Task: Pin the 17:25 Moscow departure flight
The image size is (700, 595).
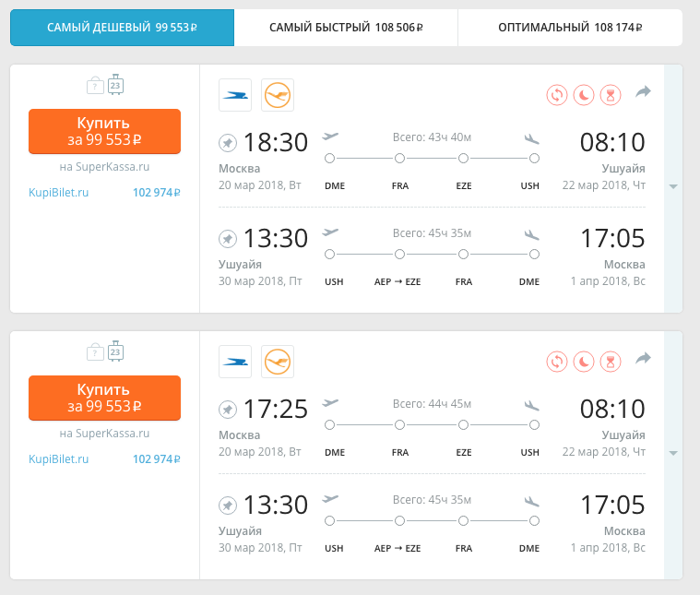Action: pos(228,410)
